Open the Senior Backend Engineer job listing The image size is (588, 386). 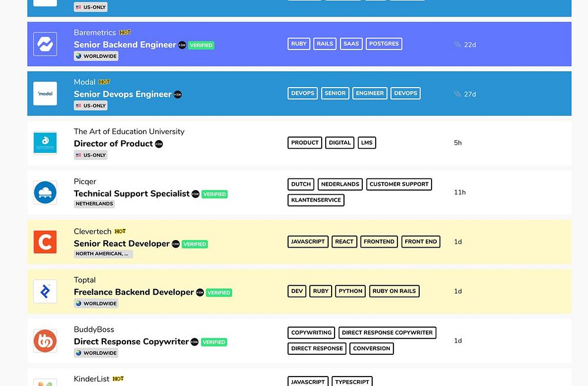click(125, 45)
